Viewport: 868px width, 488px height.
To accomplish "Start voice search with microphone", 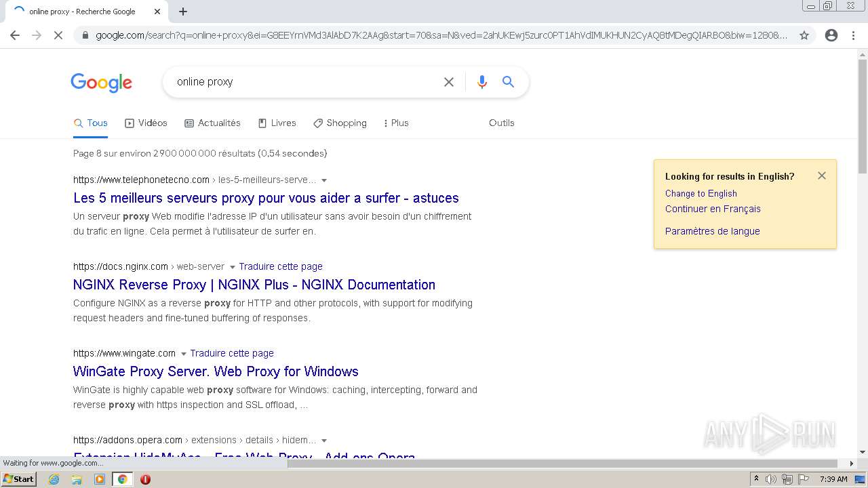I will coord(482,82).
